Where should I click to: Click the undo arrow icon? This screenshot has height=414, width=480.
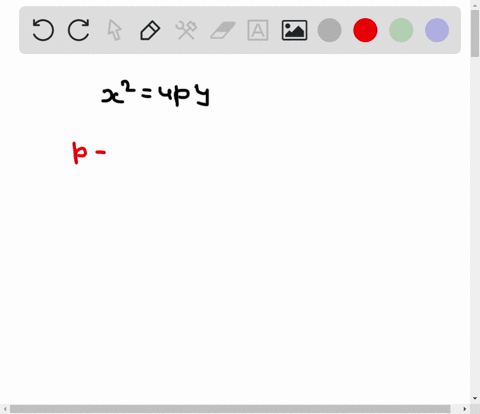pos(43,30)
